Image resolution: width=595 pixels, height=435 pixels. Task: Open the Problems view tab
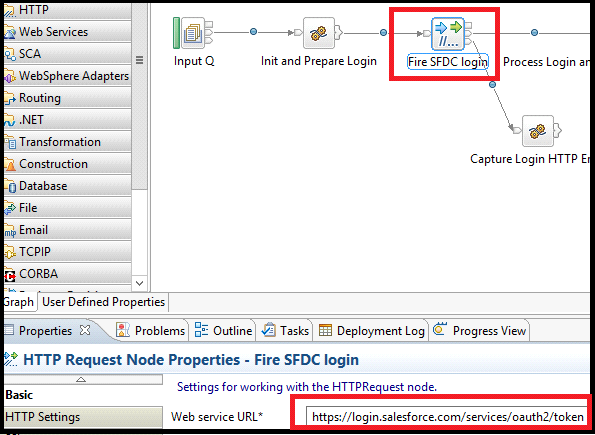(151, 331)
